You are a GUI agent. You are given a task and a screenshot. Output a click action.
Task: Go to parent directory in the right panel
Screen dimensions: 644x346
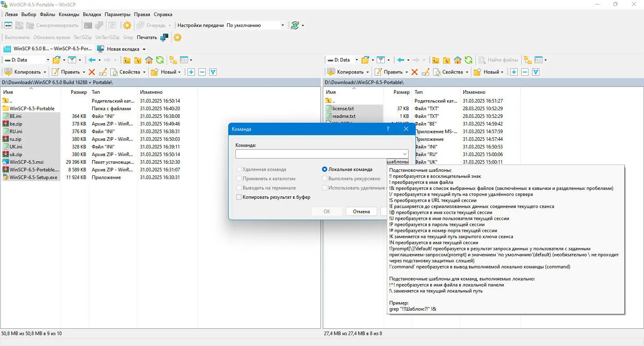(x=436, y=60)
